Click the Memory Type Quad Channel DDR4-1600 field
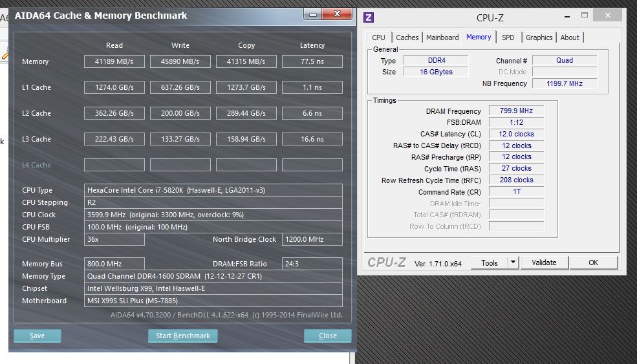637x364 pixels. coord(213,276)
